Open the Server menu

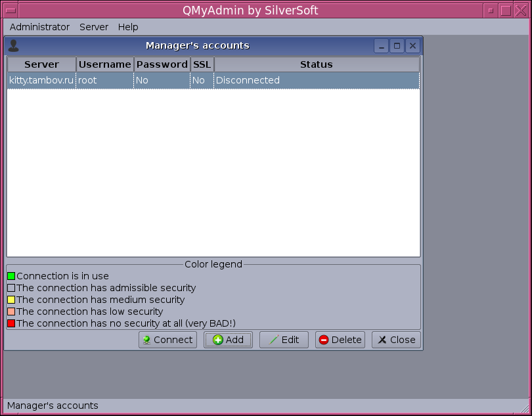[94, 27]
